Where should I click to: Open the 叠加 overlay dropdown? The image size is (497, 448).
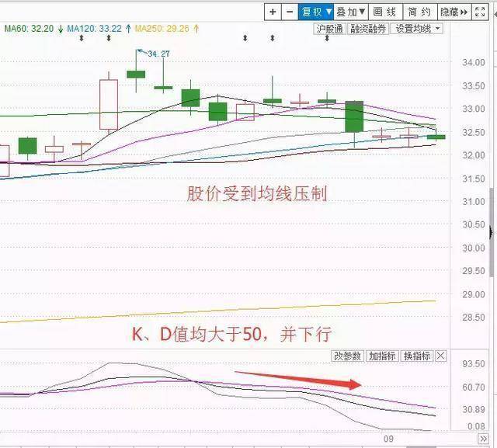coord(351,12)
